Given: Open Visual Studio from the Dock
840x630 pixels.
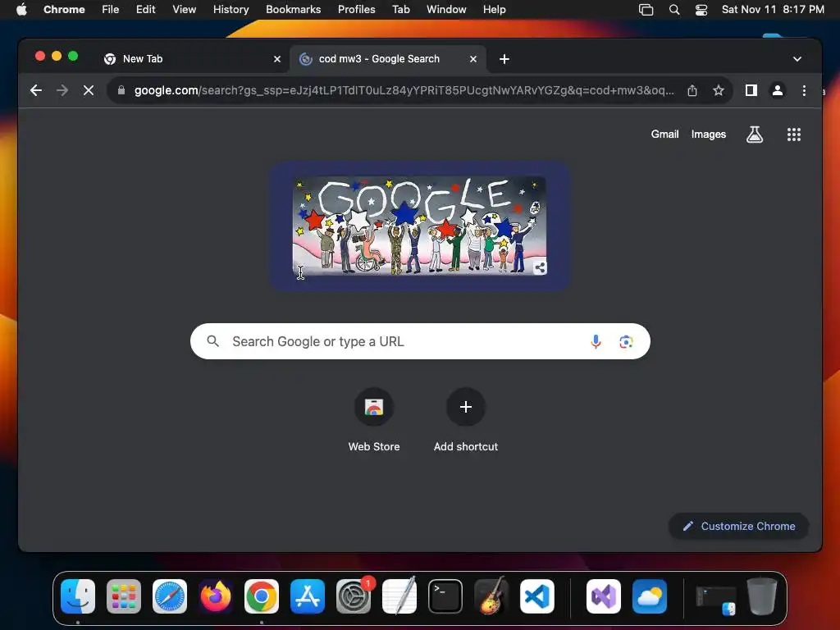Looking at the screenshot, I should [x=604, y=596].
